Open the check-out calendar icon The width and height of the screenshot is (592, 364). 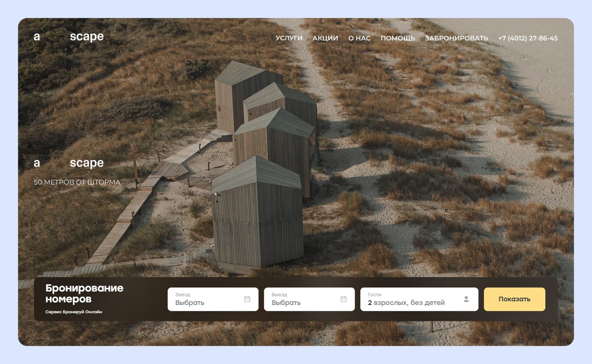343,299
